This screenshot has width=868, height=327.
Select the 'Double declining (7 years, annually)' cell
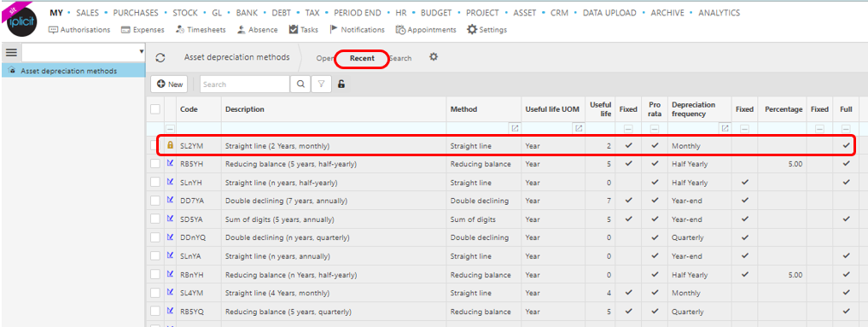334,201
